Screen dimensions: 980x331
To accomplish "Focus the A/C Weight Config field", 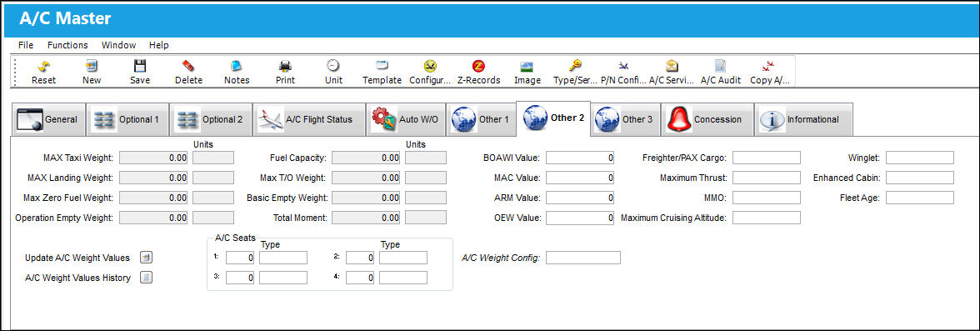I will [583, 258].
